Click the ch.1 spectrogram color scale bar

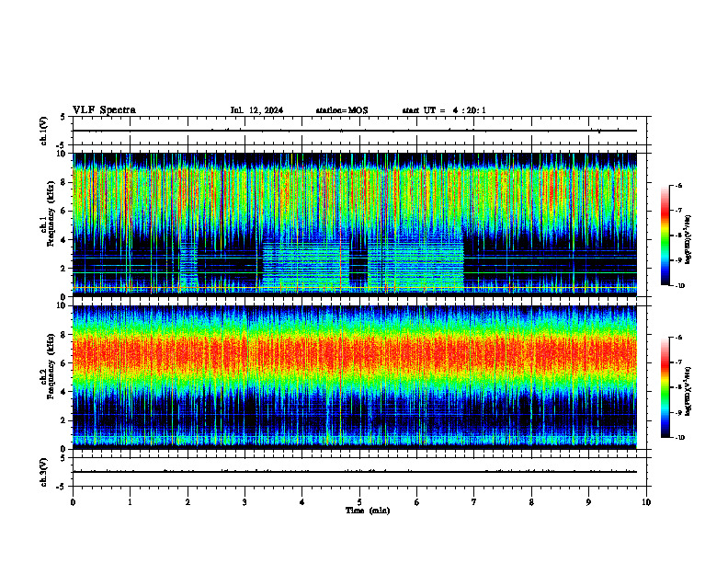(665, 236)
